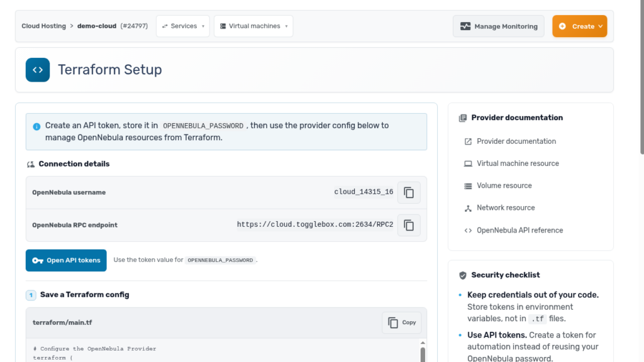Click the key icon on Open API tokens
This screenshot has width=644, height=362.
(x=37, y=261)
